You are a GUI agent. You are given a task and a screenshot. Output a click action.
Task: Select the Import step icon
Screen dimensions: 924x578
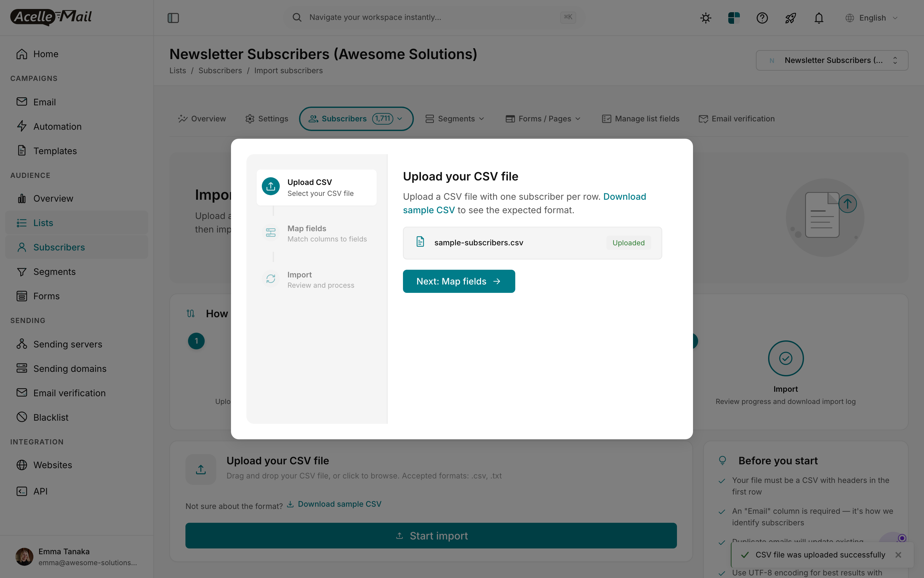click(271, 279)
